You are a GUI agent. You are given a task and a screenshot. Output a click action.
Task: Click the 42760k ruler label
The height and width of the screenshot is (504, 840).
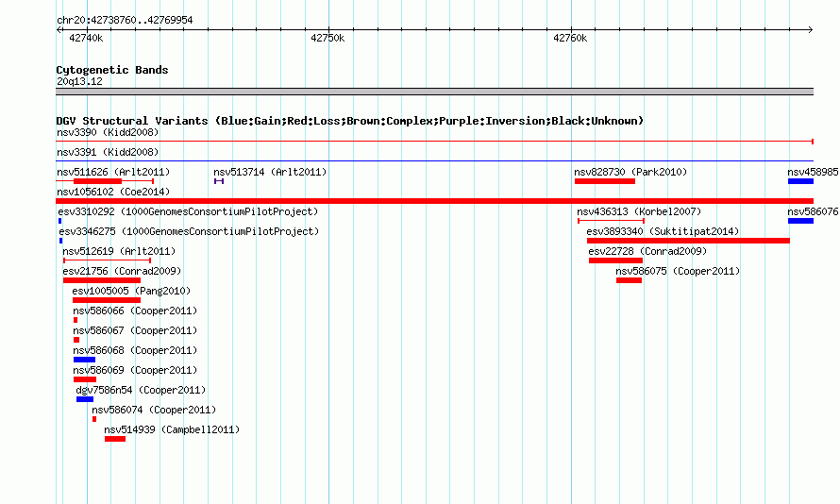570,38
